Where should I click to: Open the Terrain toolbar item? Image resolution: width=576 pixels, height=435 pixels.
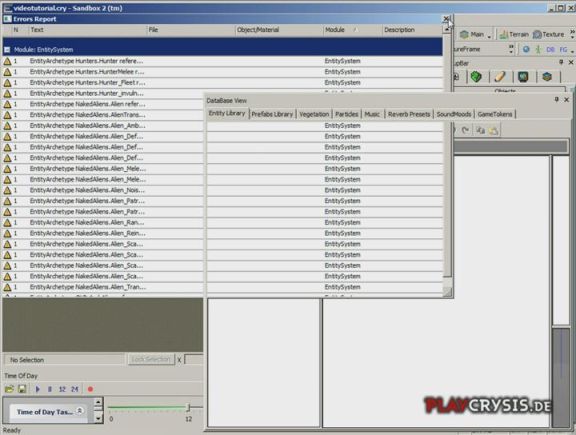tap(514, 35)
